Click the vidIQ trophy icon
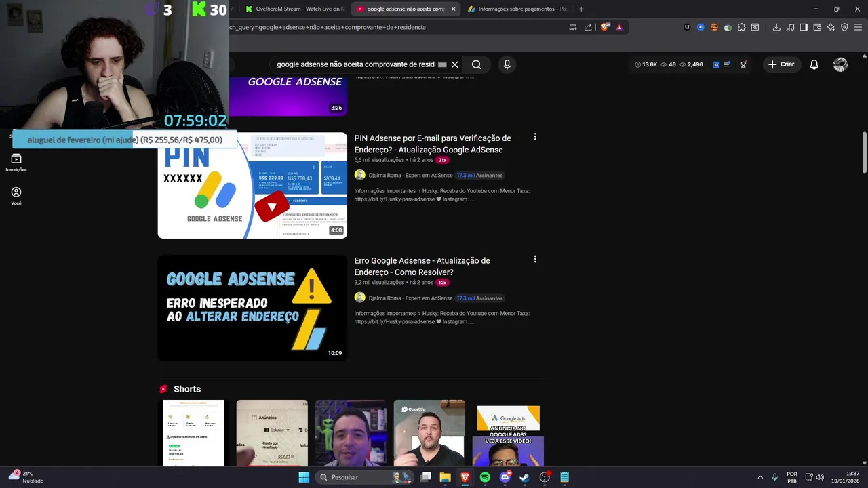This screenshot has width=868, height=488. (x=743, y=64)
